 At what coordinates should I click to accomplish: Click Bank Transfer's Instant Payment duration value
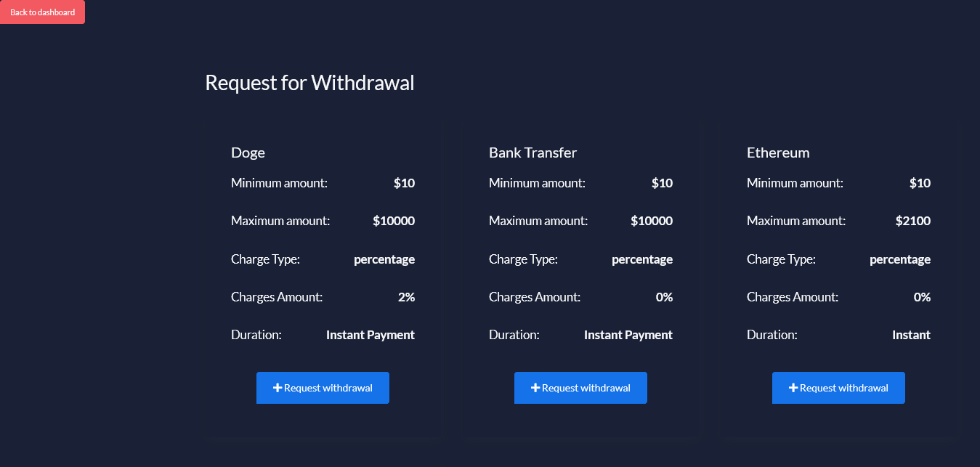point(628,335)
